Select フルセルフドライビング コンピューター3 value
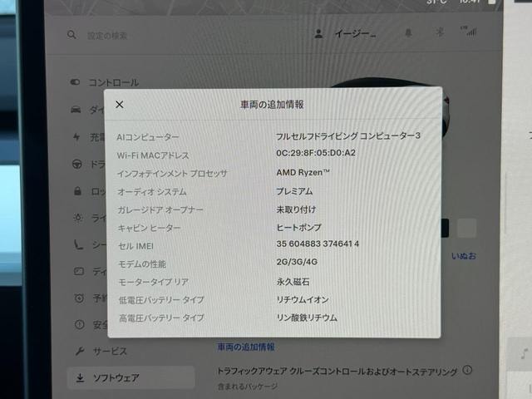The width and height of the screenshot is (532, 399). pyautogui.click(x=348, y=136)
